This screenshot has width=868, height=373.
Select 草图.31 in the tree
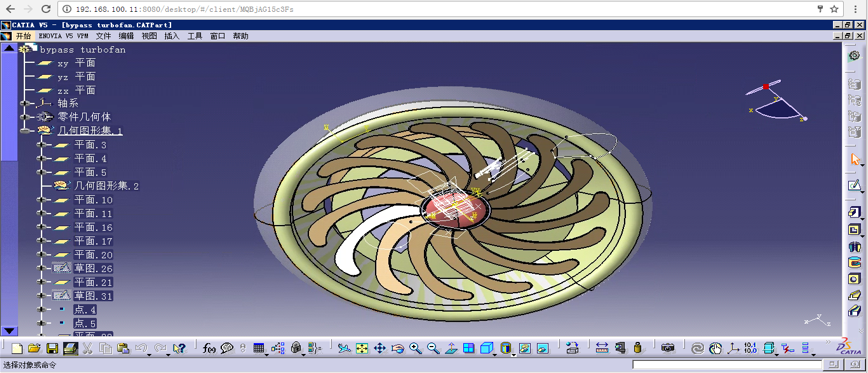pyautogui.click(x=93, y=296)
